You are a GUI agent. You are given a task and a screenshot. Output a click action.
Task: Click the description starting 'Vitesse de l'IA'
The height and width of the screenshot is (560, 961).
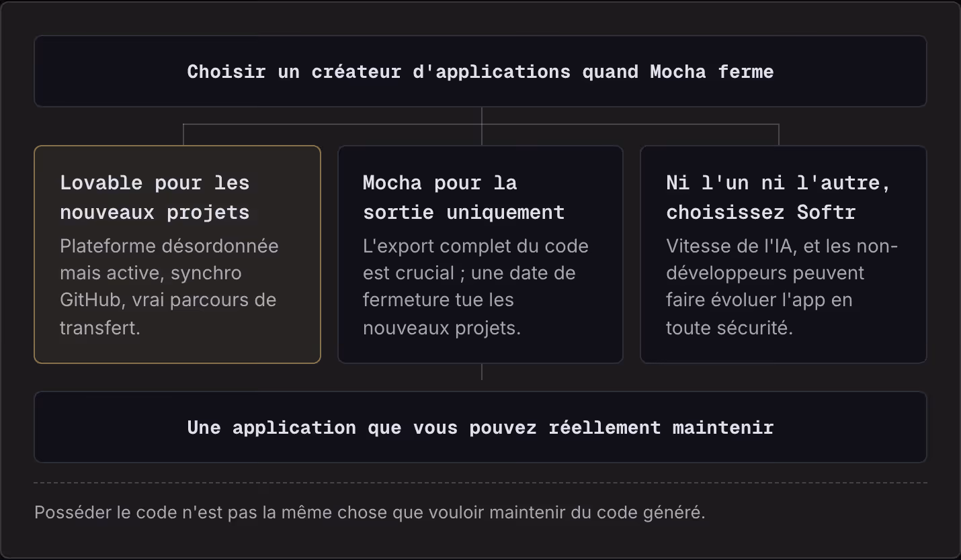[782, 287]
